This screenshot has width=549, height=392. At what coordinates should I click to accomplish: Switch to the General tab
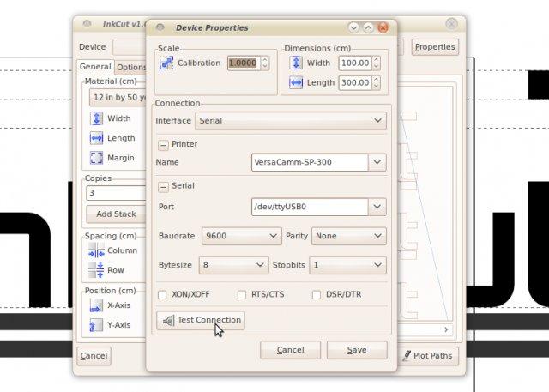95,67
